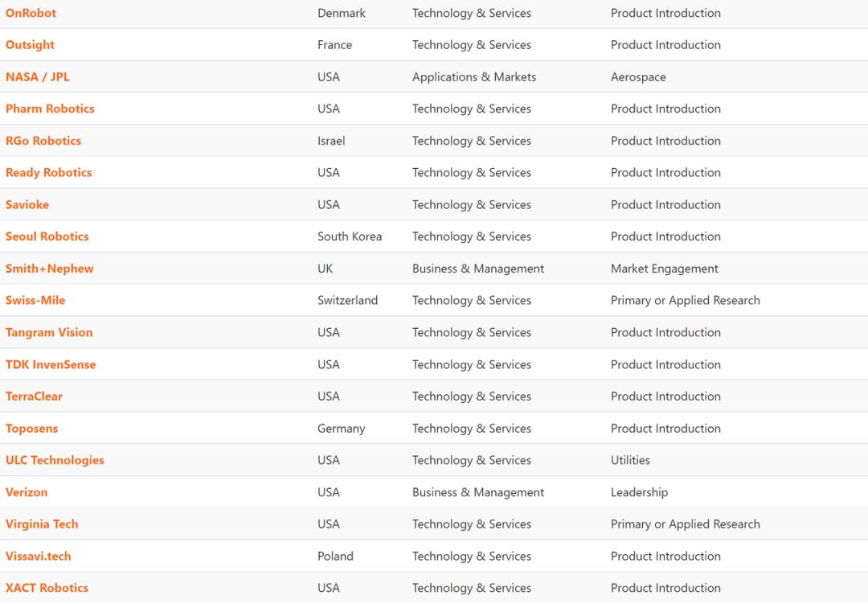
Task: Click the Aerospace cell in NASA row
Action: 638,77
